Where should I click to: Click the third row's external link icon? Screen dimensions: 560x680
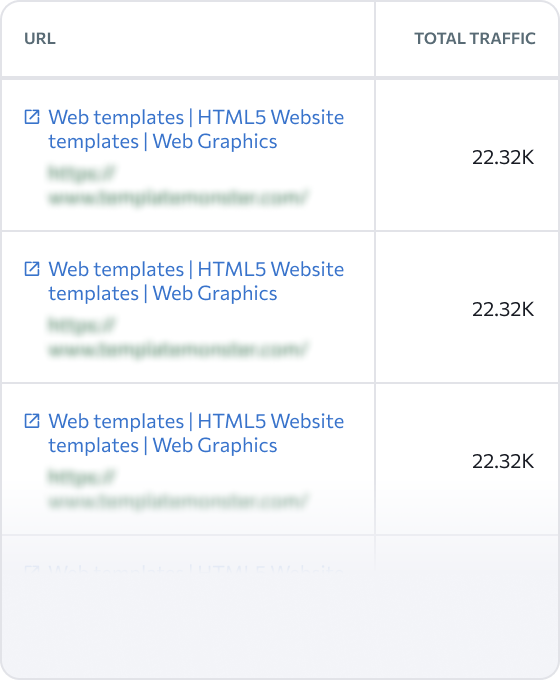click(x=32, y=421)
